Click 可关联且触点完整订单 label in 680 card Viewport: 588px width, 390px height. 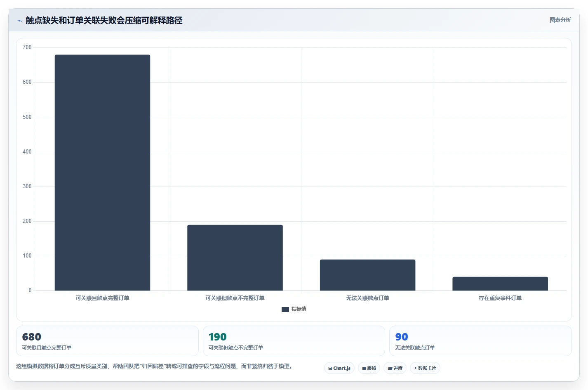click(47, 348)
